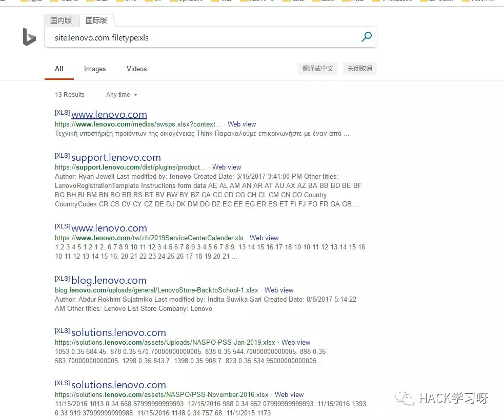Open the first www.lenovo.com awsps.xlsx result
The width and height of the screenshot is (504, 420).
(x=109, y=114)
